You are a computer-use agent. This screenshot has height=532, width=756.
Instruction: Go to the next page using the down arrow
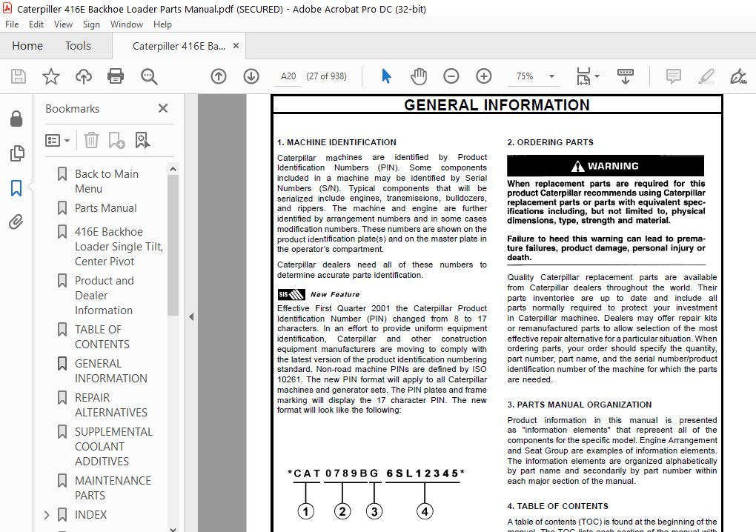coord(251,76)
